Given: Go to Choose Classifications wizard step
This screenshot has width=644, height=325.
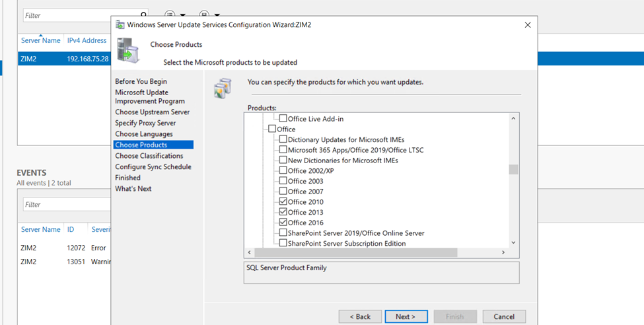Looking at the screenshot, I should click(149, 156).
